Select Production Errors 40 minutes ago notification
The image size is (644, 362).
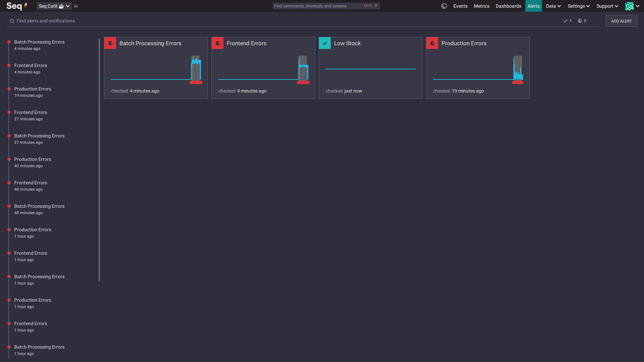pyautogui.click(x=33, y=162)
